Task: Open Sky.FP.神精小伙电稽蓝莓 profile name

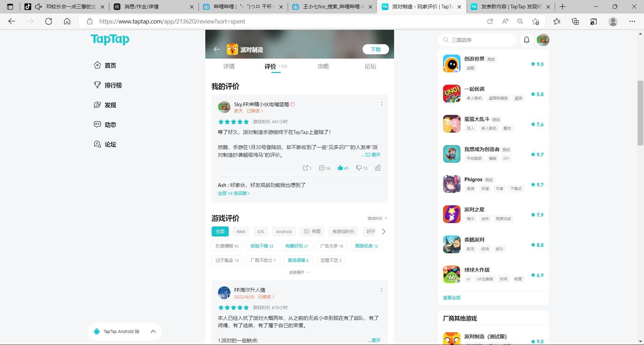Action: pos(262,104)
